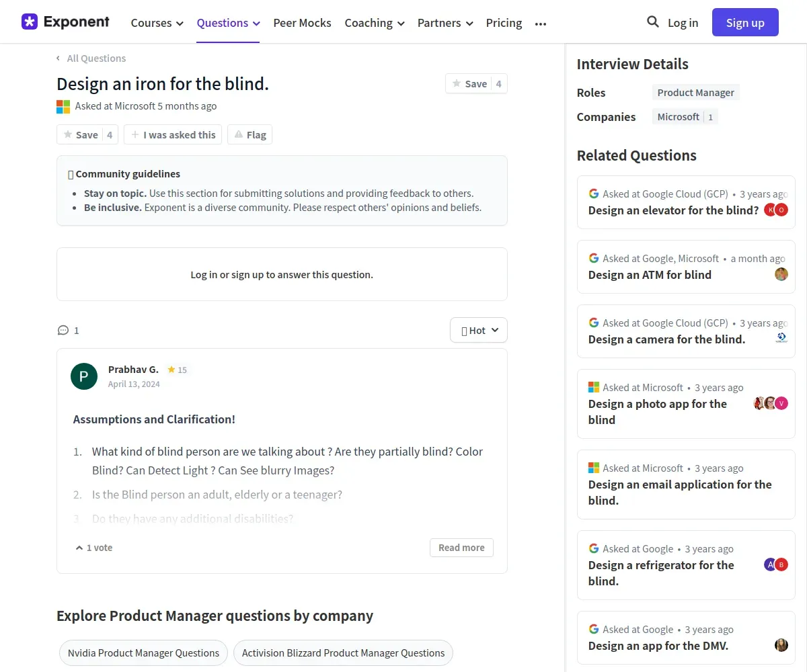807x672 pixels.
Task: Open the search magnifier icon
Action: (652, 22)
